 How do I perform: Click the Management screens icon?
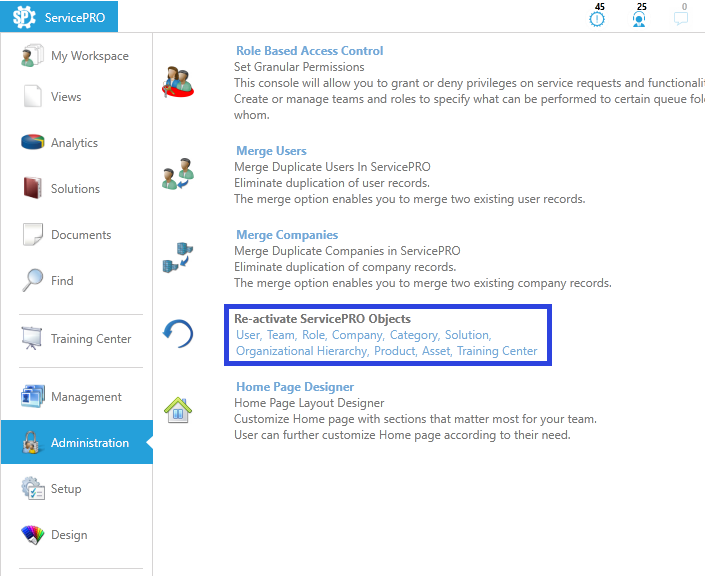click(32, 396)
